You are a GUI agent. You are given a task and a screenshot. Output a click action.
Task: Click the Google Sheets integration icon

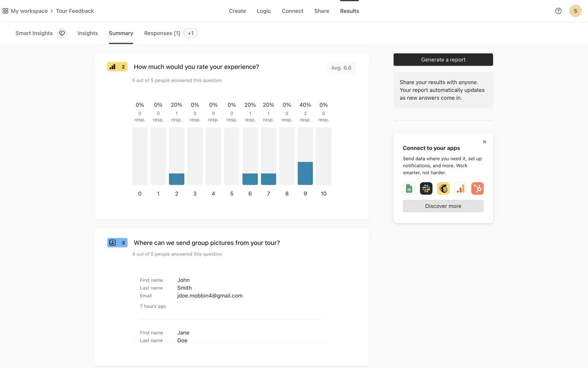click(409, 189)
